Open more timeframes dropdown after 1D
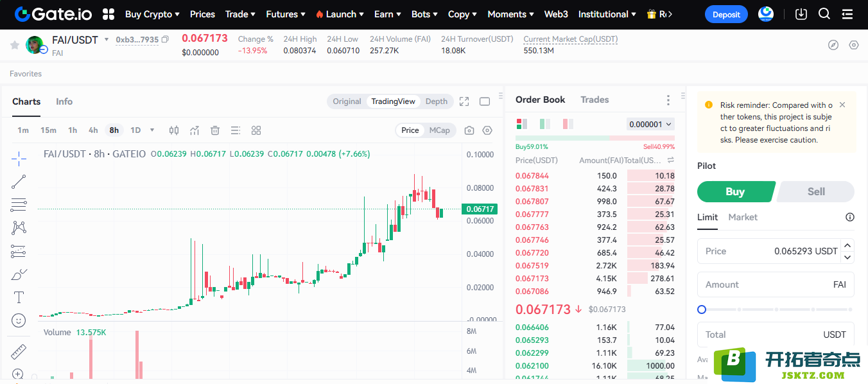This screenshot has width=868, height=384. click(152, 130)
